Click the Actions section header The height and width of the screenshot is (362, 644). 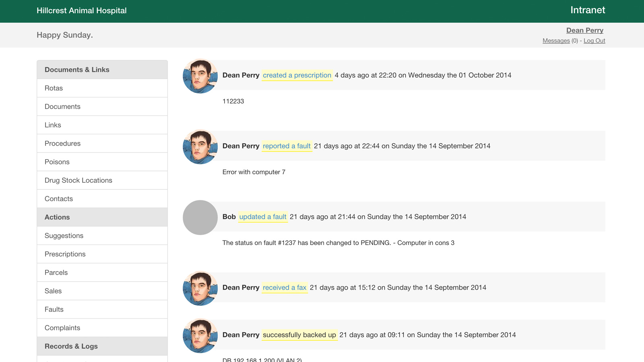tap(102, 217)
